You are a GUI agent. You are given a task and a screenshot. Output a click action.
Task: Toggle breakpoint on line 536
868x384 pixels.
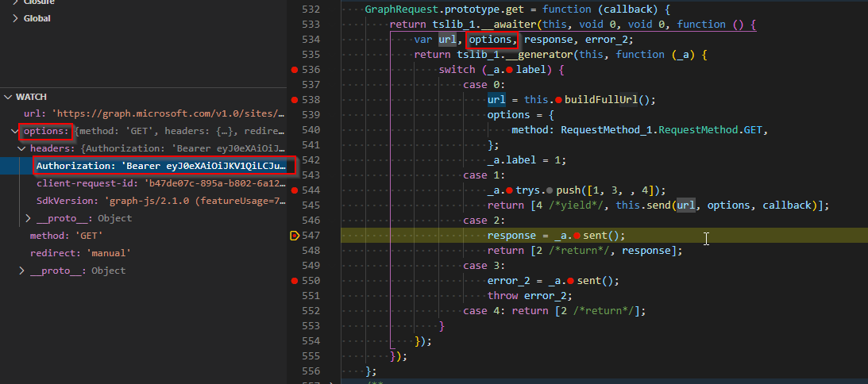tap(295, 70)
